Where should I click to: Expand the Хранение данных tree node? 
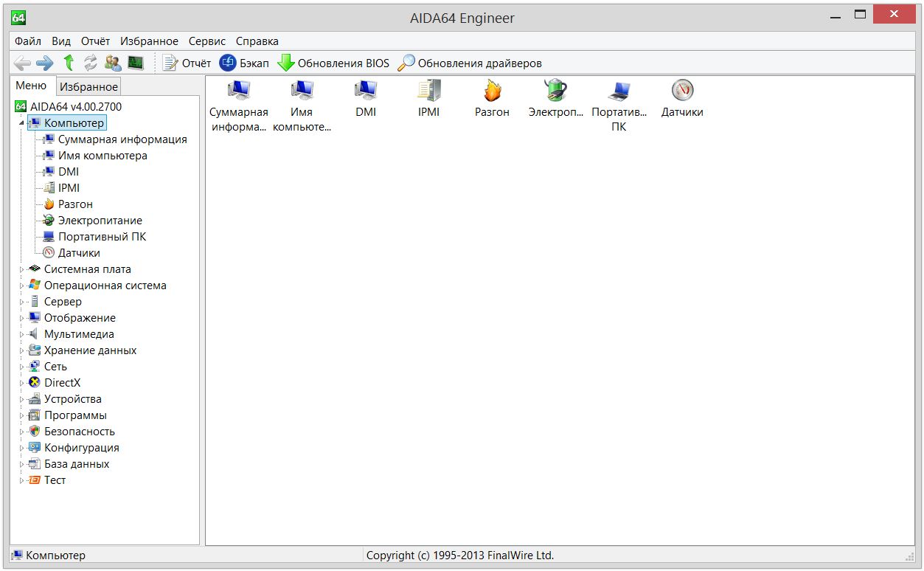[21, 350]
